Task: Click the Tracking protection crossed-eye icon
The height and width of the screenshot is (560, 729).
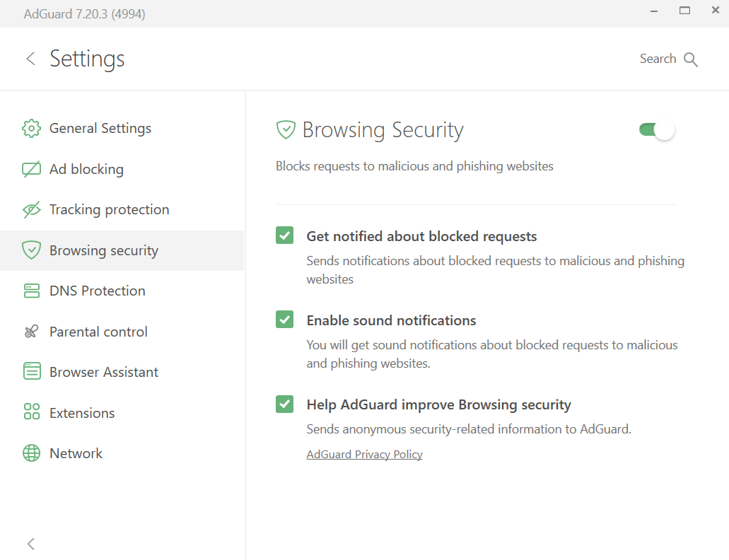Action: pos(31,209)
